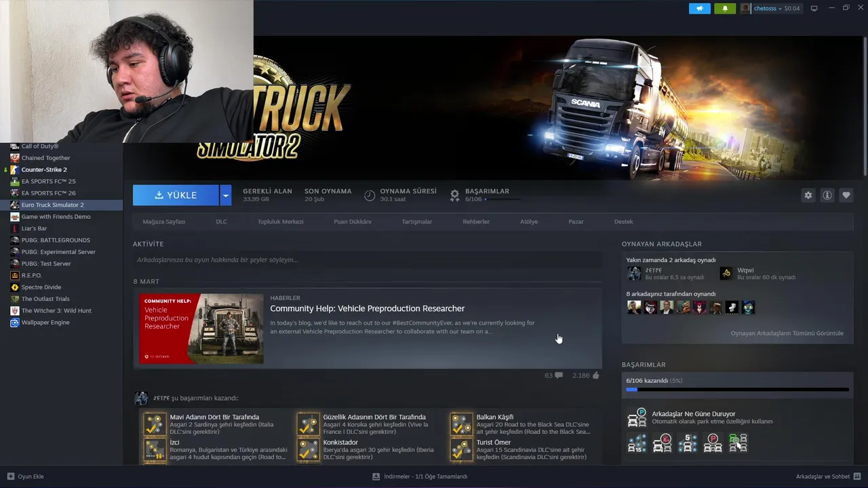Open the BAŞARIMLAR achievements badge icon
Screen dimensions: 868x488
pos(454,195)
